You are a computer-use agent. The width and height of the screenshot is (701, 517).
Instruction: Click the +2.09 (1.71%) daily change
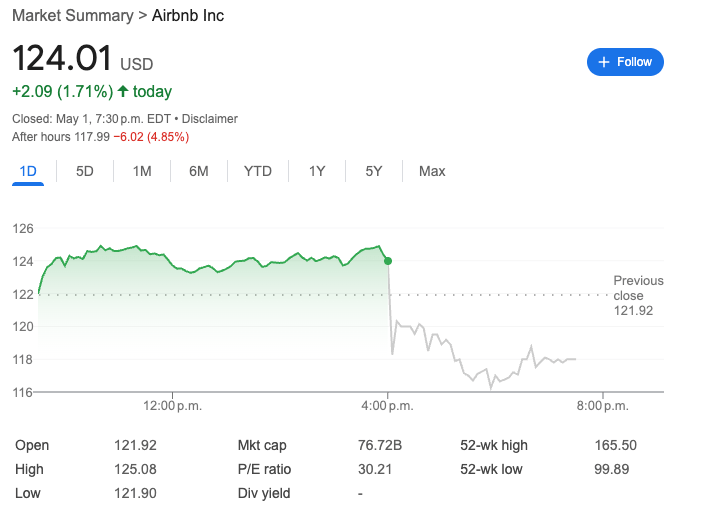click(63, 92)
